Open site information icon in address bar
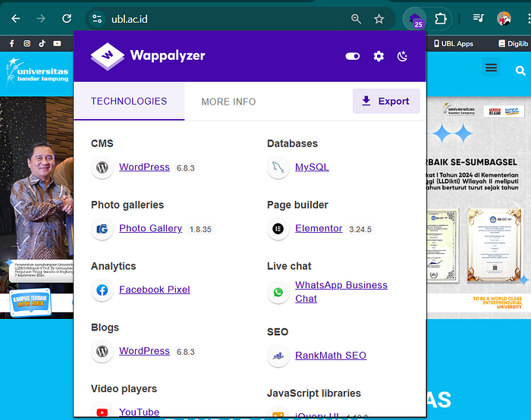Viewport: 531px width, 420px height. point(97,19)
